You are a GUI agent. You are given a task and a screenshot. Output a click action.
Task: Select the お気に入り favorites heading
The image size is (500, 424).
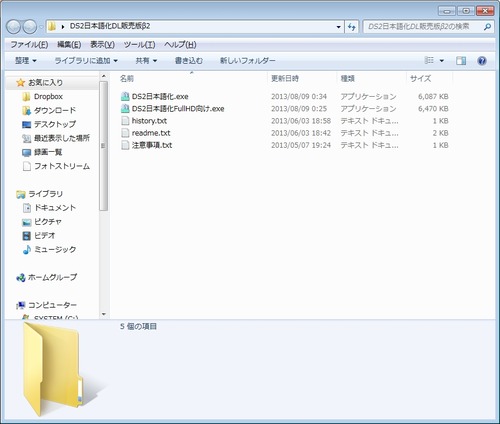click(45, 82)
